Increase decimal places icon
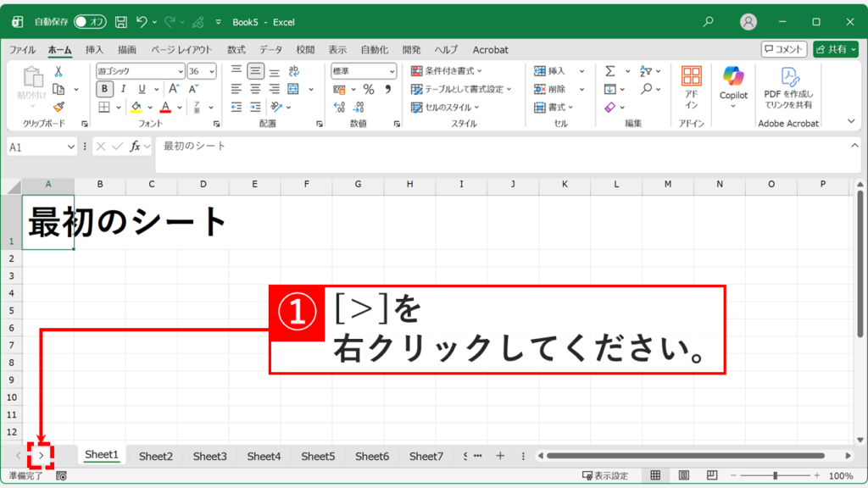Viewport: 868px width, 488px height. [x=337, y=107]
